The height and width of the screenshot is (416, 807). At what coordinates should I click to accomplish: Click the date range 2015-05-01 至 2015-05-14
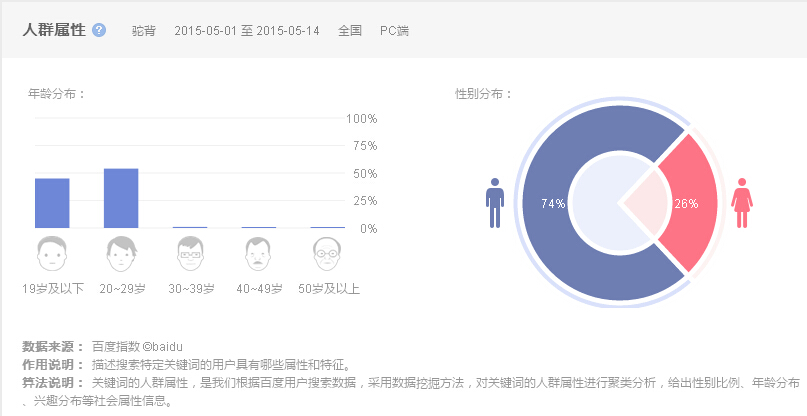click(247, 30)
